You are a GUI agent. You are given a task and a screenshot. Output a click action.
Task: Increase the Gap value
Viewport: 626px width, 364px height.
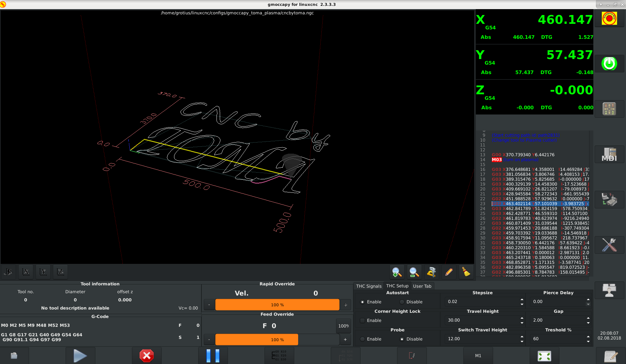point(588,318)
